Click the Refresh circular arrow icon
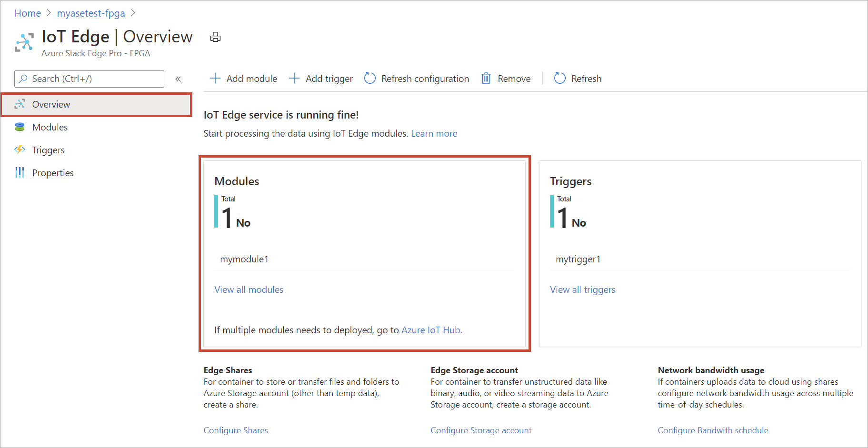Viewport: 868px width, 448px height. pos(560,79)
